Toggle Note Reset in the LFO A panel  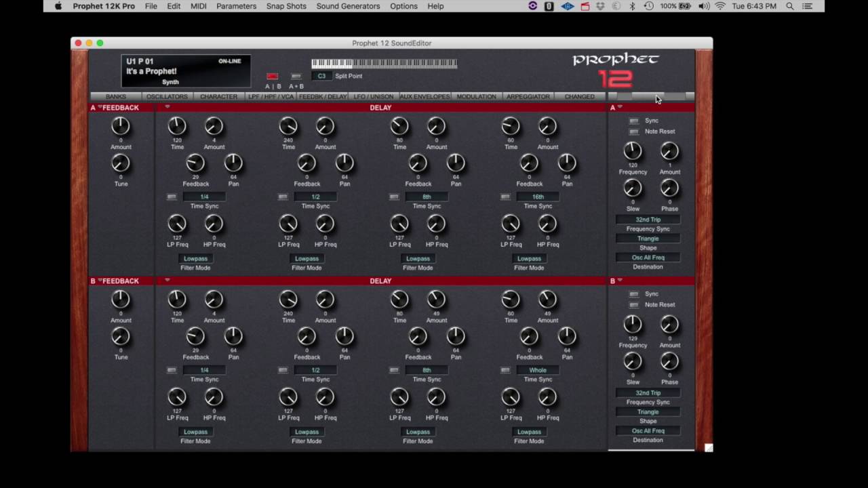pos(633,131)
